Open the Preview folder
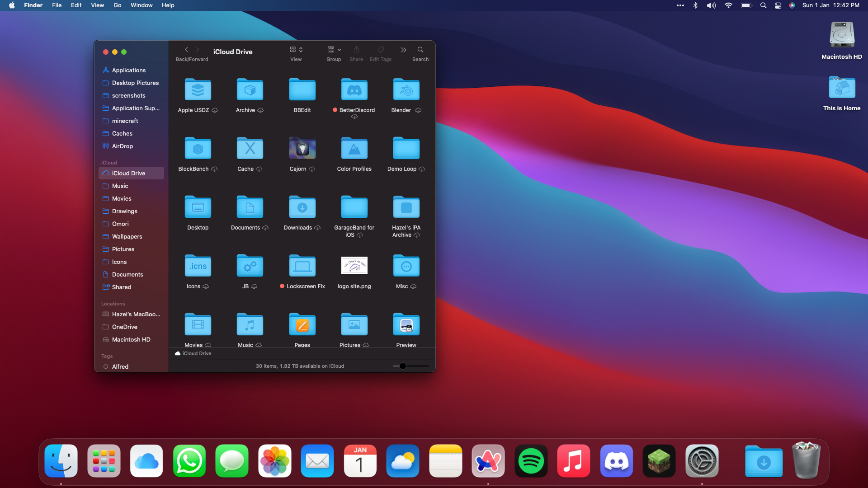 (406, 324)
